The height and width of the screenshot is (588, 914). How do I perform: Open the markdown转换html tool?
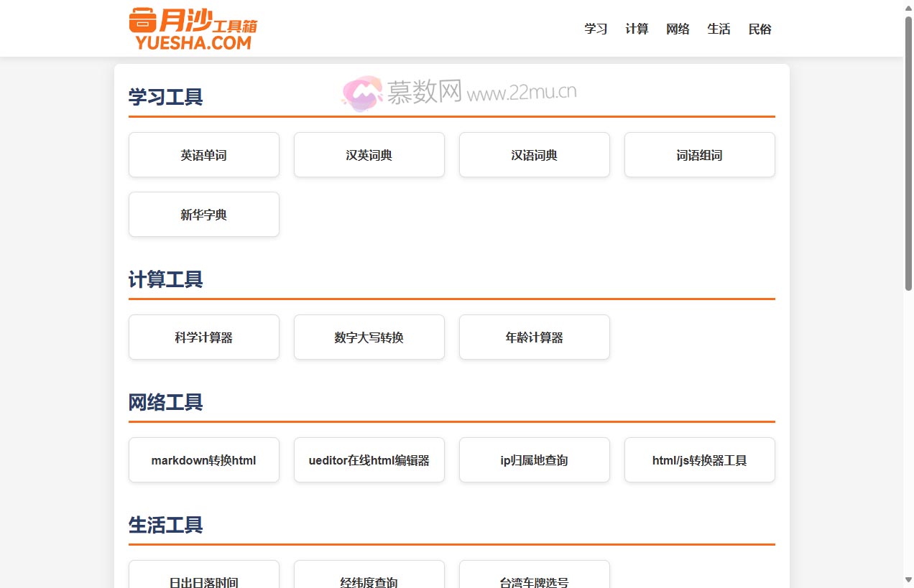click(x=203, y=459)
